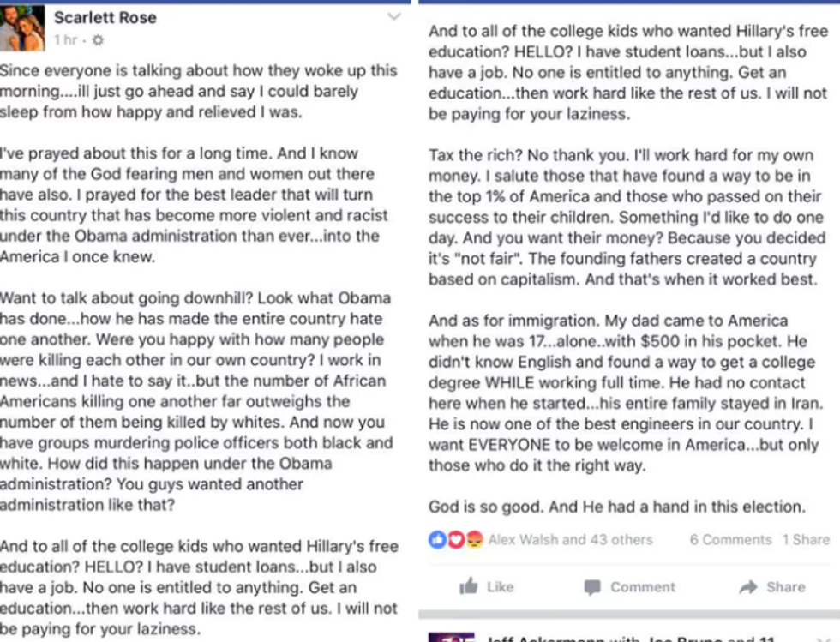Viewport: 840px width, 642px height.
Task: Open the next post's options chevron
Action: pyautogui.click(x=825, y=639)
